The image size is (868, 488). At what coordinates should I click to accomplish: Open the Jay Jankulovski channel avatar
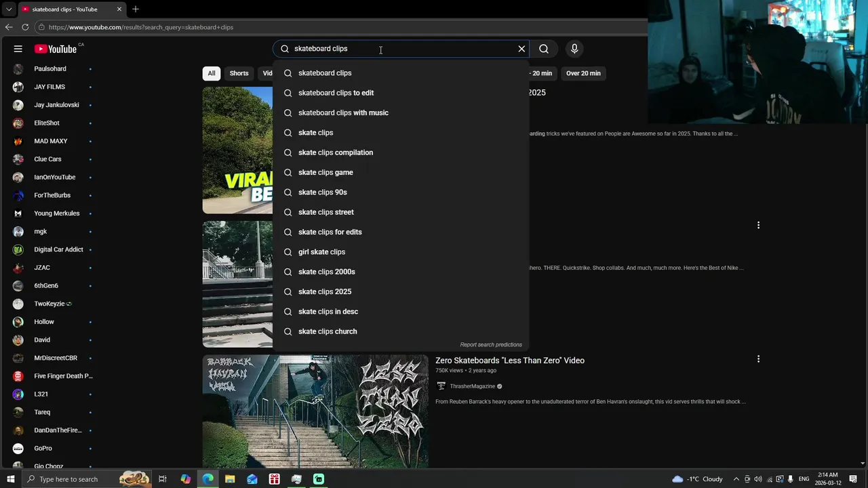(18, 105)
